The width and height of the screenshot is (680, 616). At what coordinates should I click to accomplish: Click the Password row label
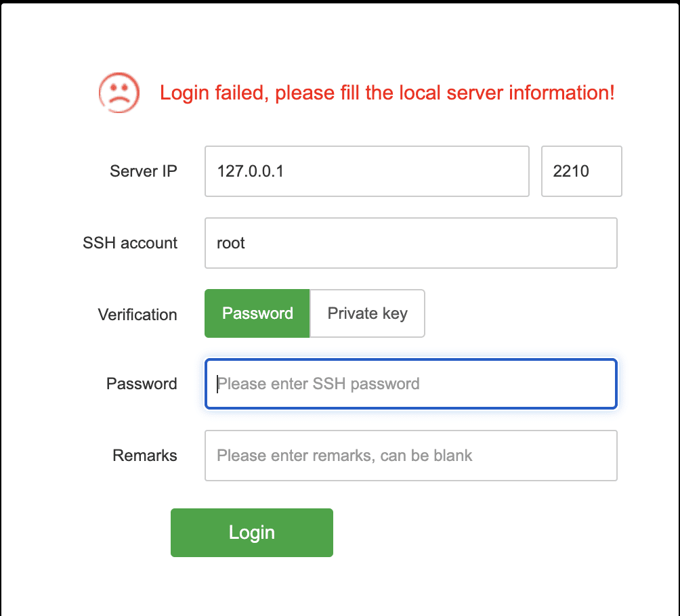[142, 384]
